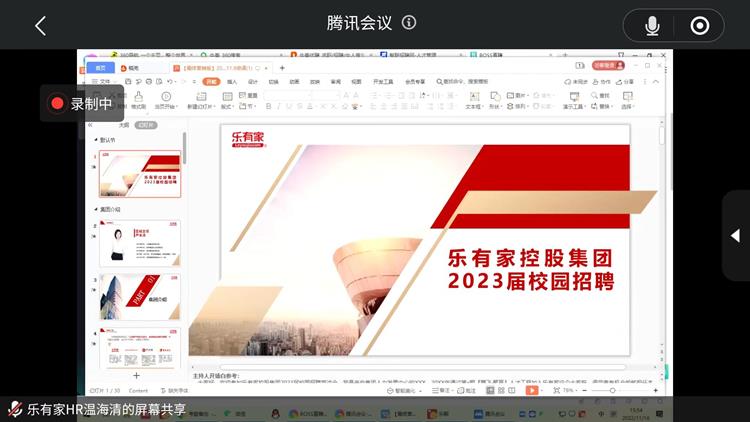
Task: Open the 开始 ribbon tab
Action: (210, 82)
